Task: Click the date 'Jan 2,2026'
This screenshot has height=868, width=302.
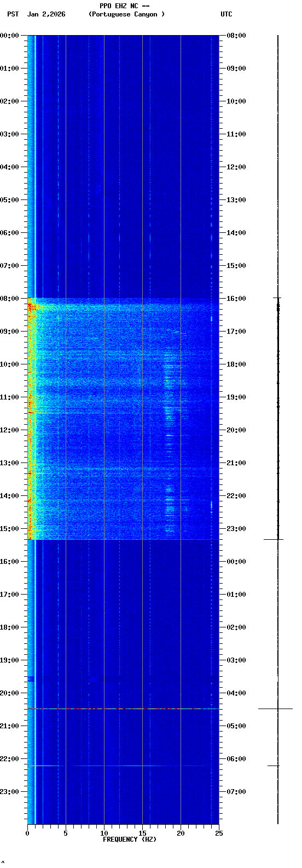Action: pyautogui.click(x=47, y=14)
